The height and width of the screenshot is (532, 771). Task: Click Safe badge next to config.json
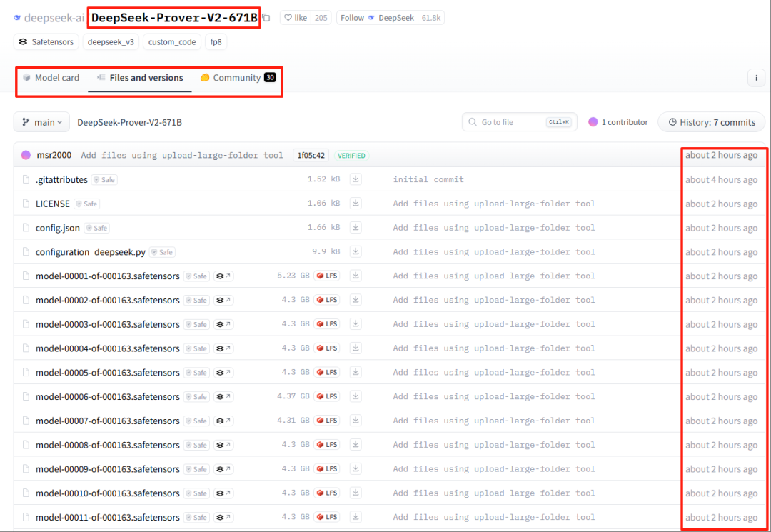97,228
